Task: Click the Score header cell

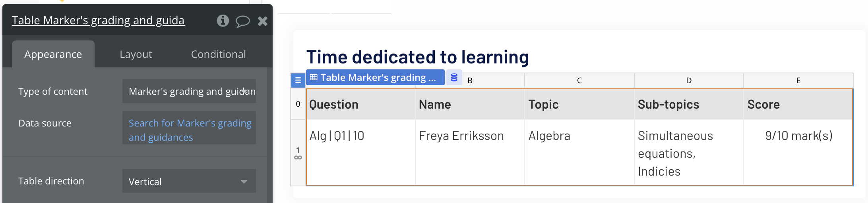Action: tap(798, 104)
